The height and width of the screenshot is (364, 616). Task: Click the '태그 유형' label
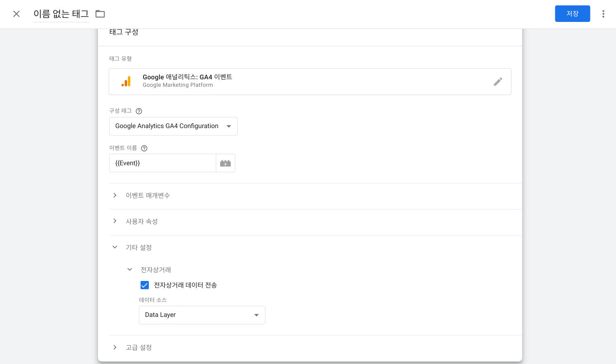(x=120, y=59)
